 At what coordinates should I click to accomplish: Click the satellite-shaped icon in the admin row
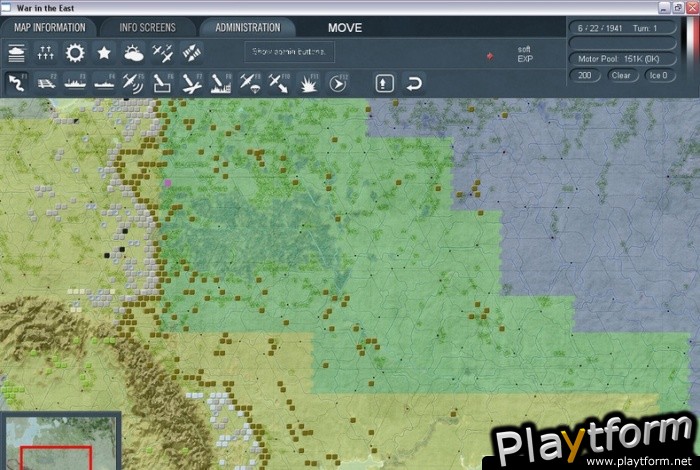click(192, 53)
